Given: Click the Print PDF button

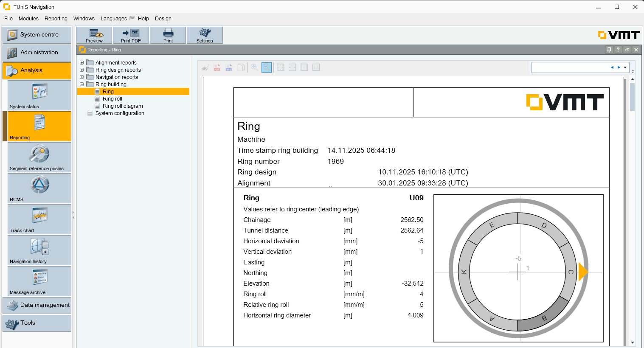Looking at the screenshot, I should coord(131,35).
